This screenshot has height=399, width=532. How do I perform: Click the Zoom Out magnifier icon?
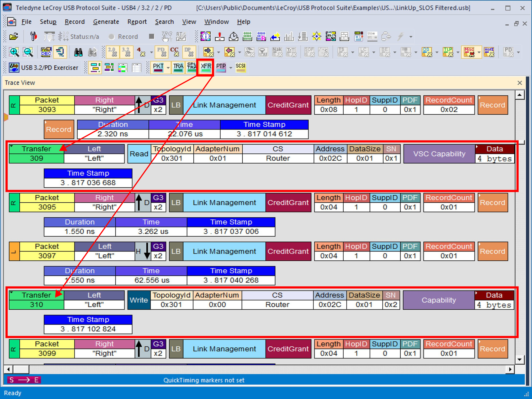(28, 52)
